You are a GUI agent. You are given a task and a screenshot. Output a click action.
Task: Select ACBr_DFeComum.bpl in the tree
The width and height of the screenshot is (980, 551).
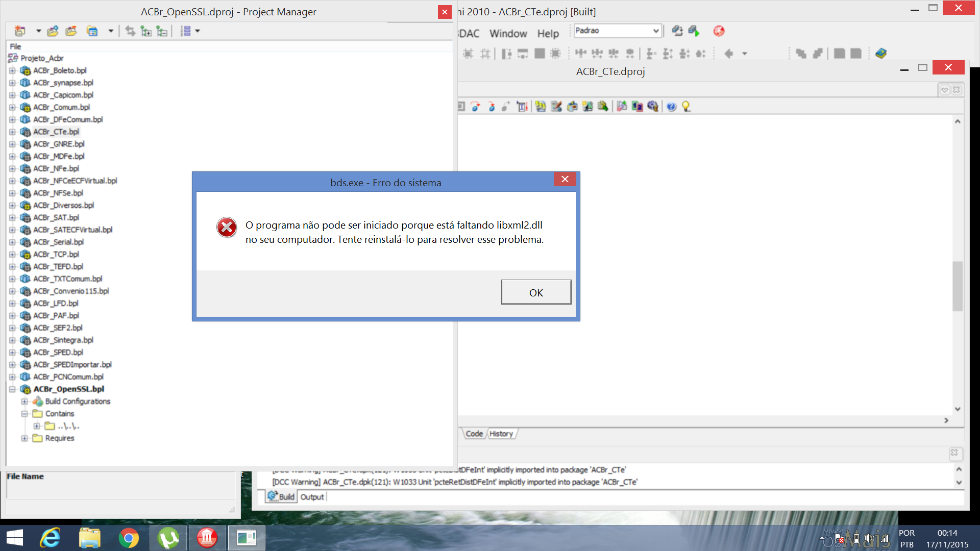68,119
